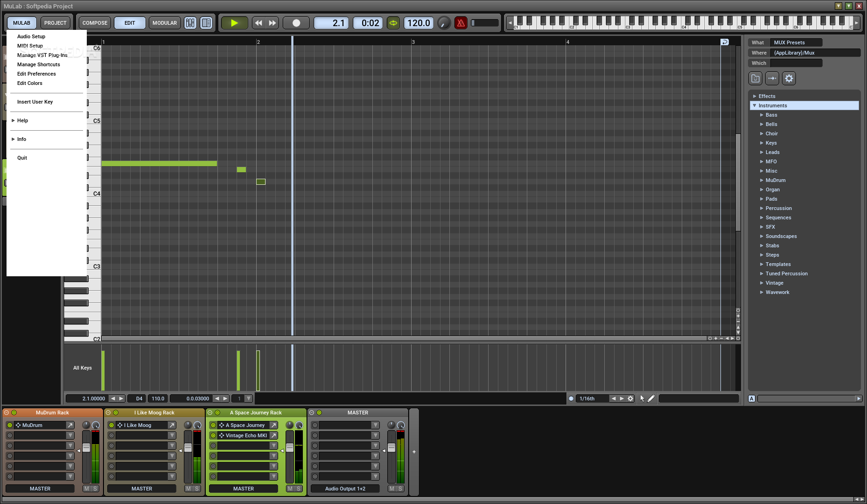Toggle I Like Moog module power

coord(112,425)
